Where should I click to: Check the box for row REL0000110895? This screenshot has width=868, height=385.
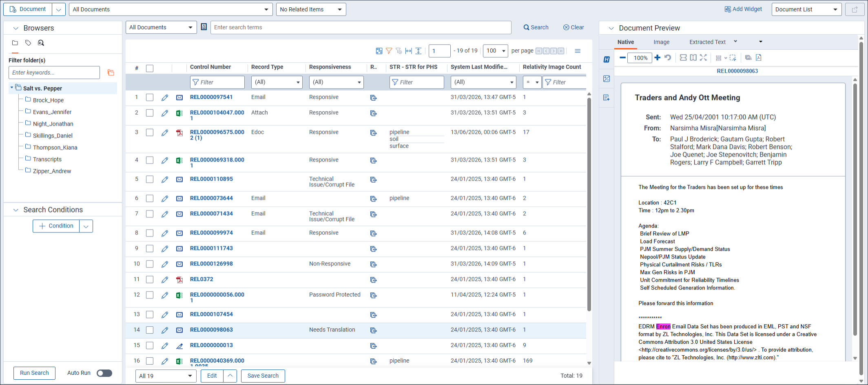pos(150,179)
